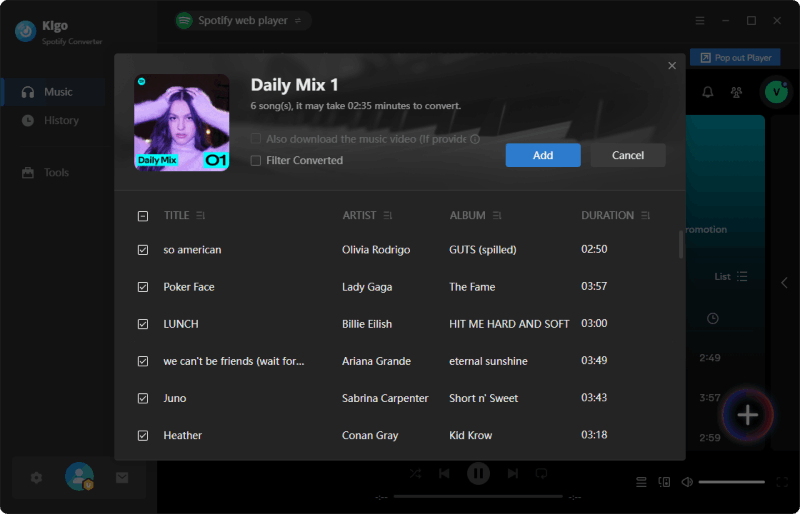Click the info icon beside music video option
The image size is (800, 514).
(x=475, y=139)
